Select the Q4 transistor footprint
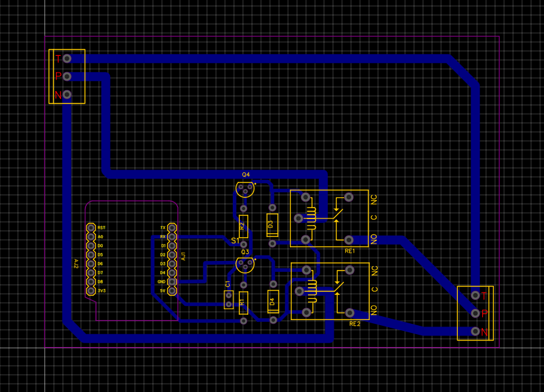The height and width of the screenshot is (392, 544). (245, 189)
